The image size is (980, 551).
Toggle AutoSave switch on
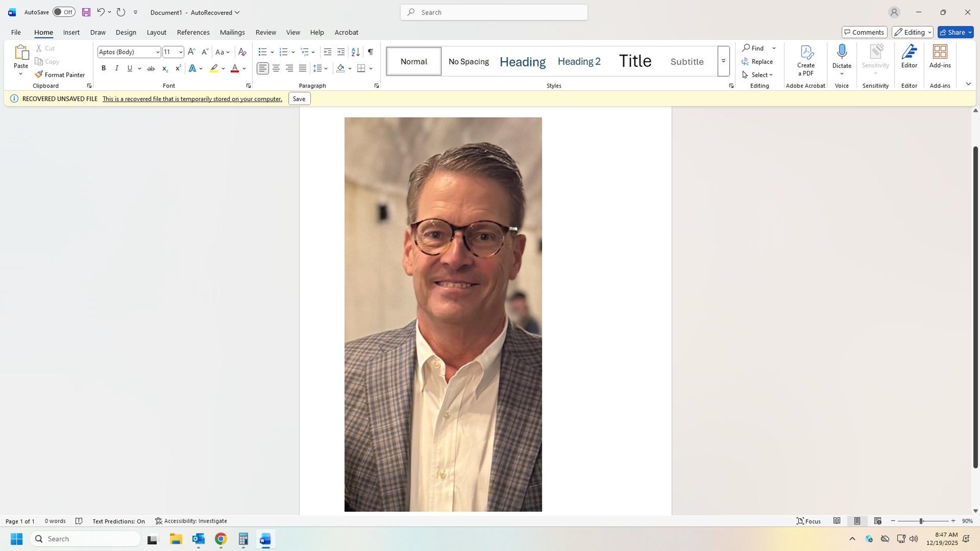[64, 12]
